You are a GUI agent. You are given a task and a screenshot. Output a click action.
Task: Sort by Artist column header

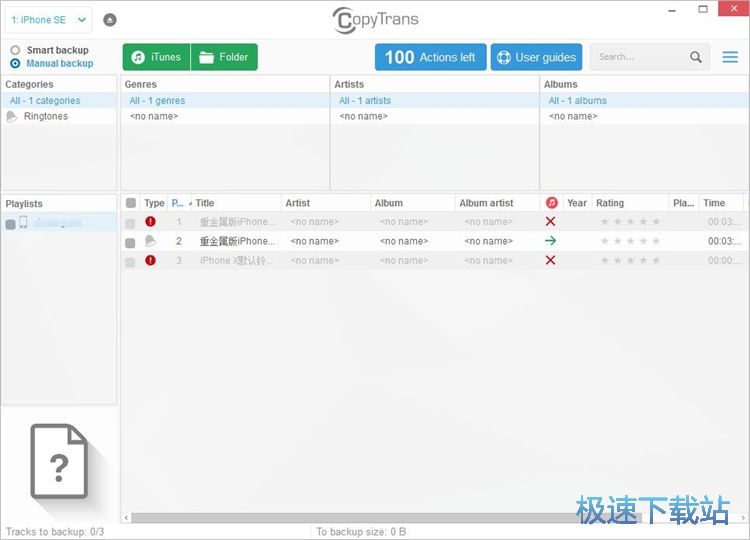pos(326,203)
